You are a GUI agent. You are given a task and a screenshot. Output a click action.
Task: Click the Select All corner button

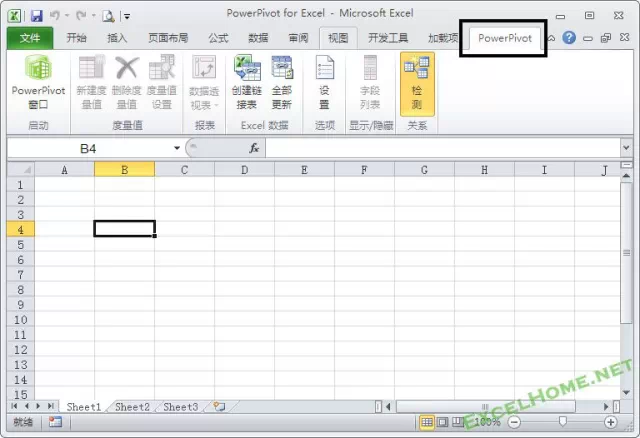tap(21, 169)
